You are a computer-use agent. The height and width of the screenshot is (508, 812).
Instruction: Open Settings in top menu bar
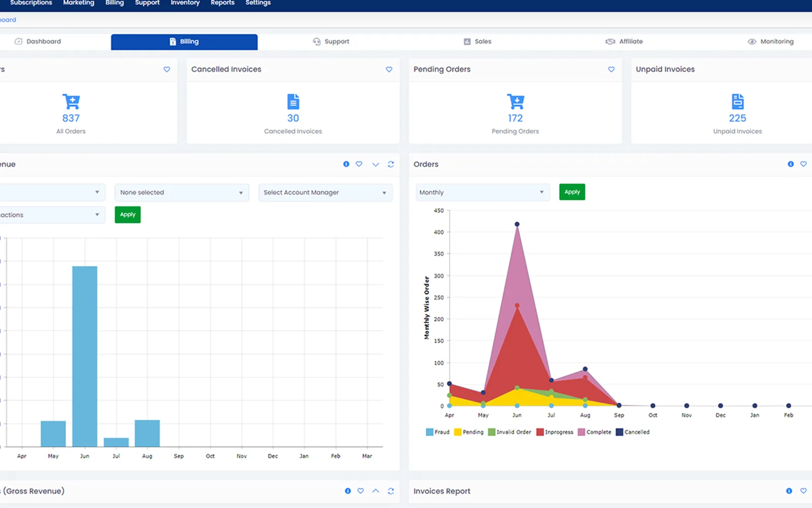point(258,3)
